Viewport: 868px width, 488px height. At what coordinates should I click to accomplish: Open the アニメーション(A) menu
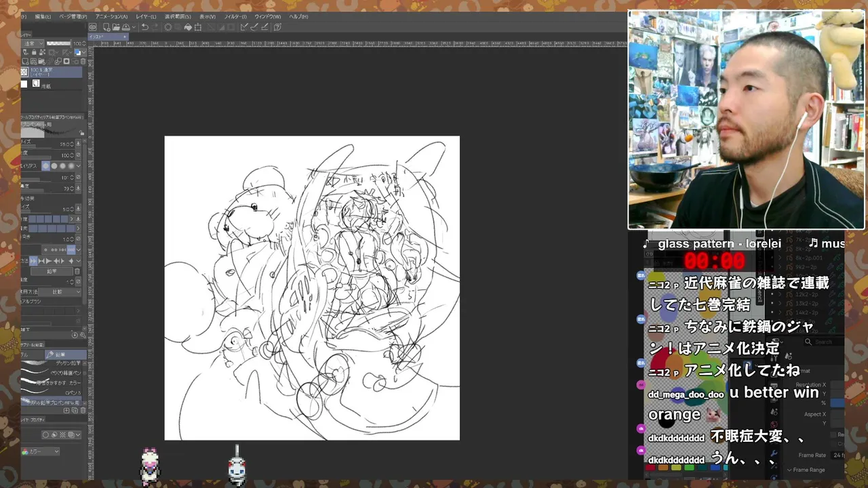click(x=111, y=16)
